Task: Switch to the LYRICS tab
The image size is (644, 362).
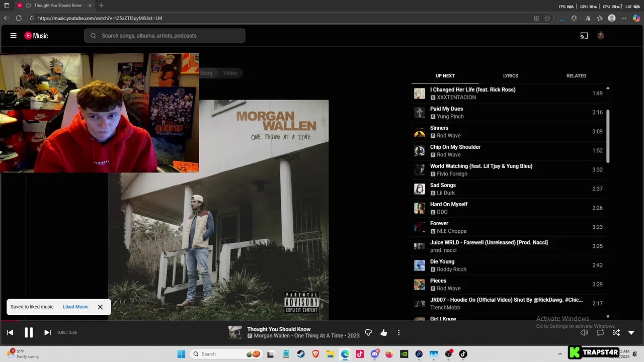Action: [511, 76]
